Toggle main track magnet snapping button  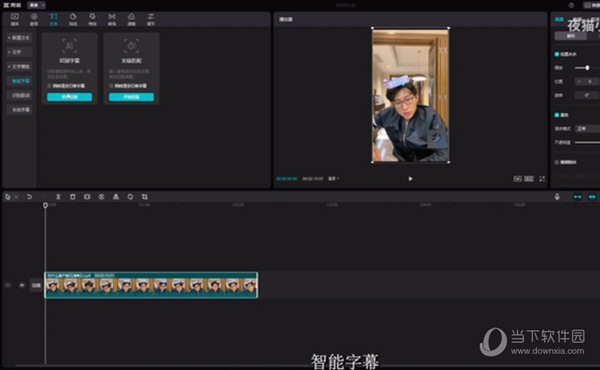tap(577, 197)
